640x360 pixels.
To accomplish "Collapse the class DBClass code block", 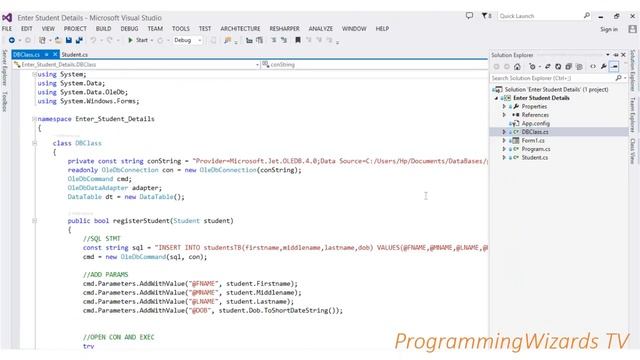I will coord(34,143).
